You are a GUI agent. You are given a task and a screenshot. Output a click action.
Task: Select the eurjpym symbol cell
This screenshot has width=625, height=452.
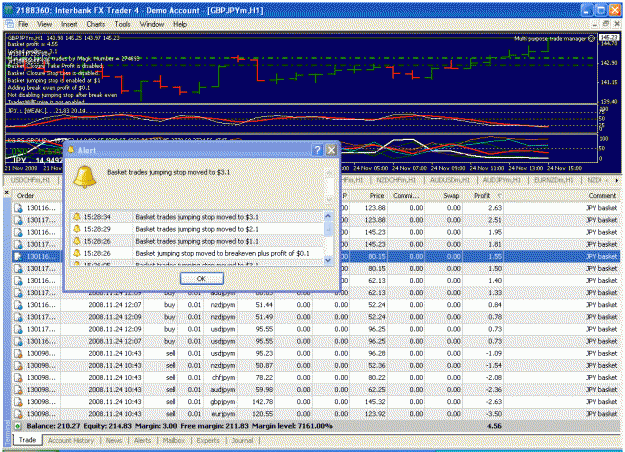(x=222, y=414)
